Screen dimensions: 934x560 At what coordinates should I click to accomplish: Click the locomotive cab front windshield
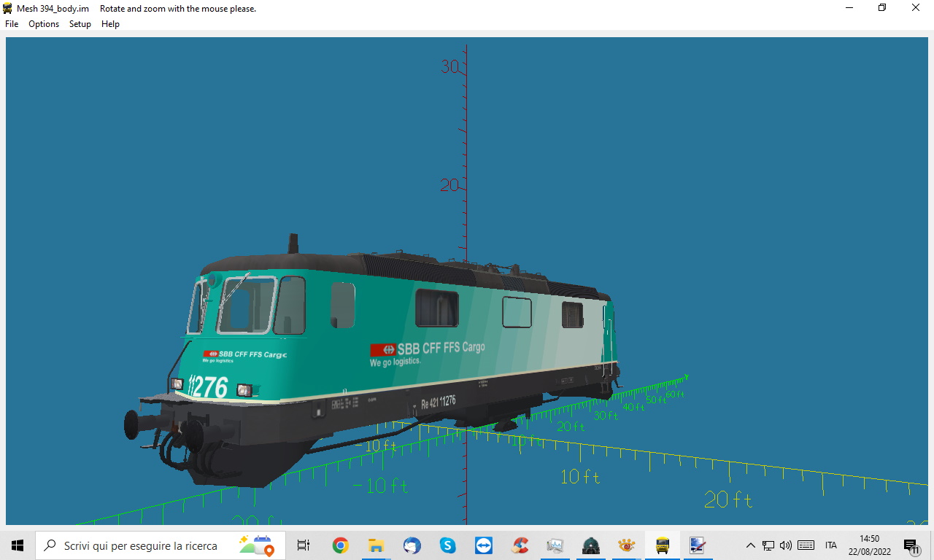pos(247,305)
